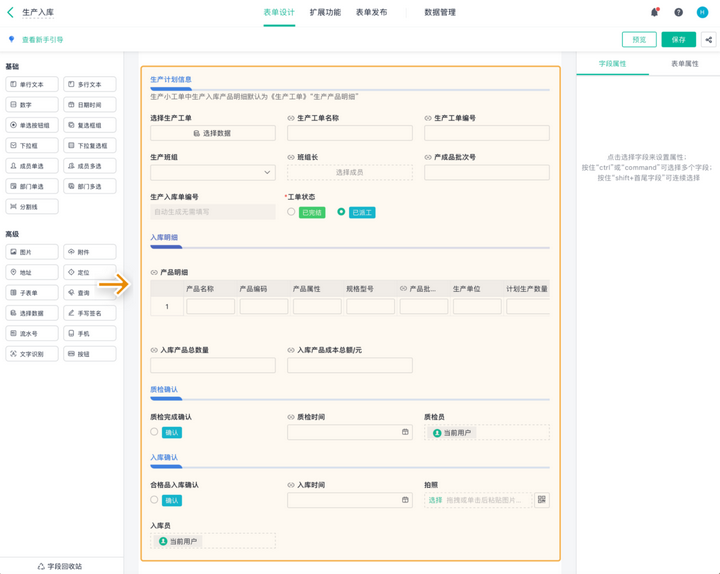Image resolution: width=720 pixels, height=574 pixels.
Task: Click the scan icon in 拍照 field
Action: pos(542,500)
